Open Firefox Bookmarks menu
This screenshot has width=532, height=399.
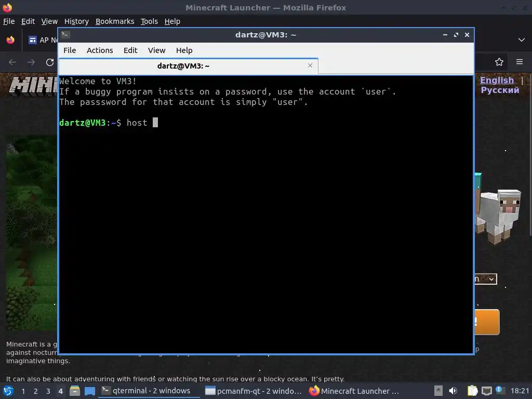[115, 21]
